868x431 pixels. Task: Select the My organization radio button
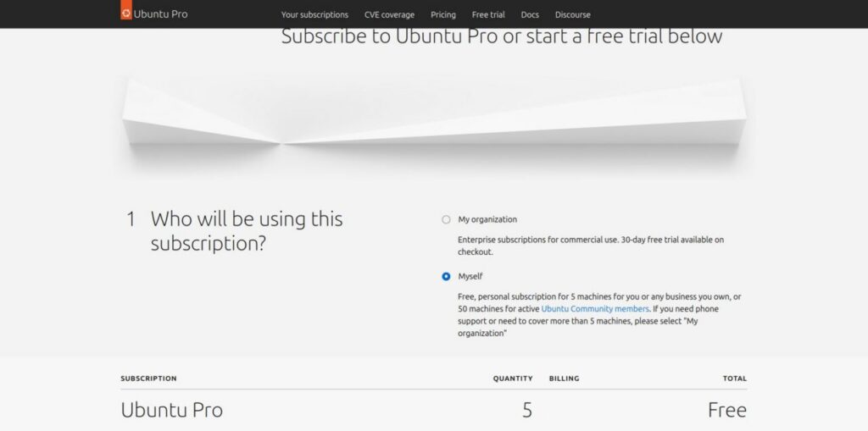446,219
